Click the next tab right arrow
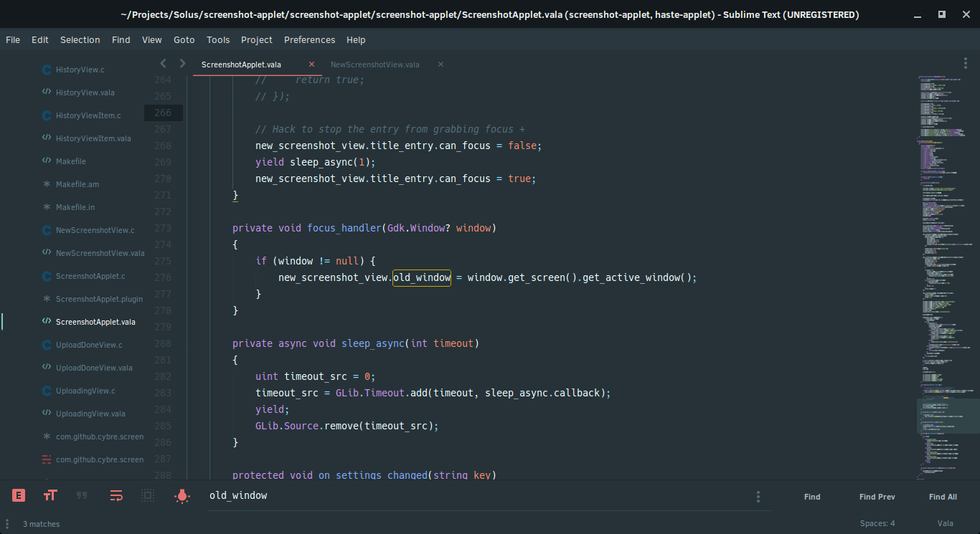980x534 pixels. coord(182,64)
